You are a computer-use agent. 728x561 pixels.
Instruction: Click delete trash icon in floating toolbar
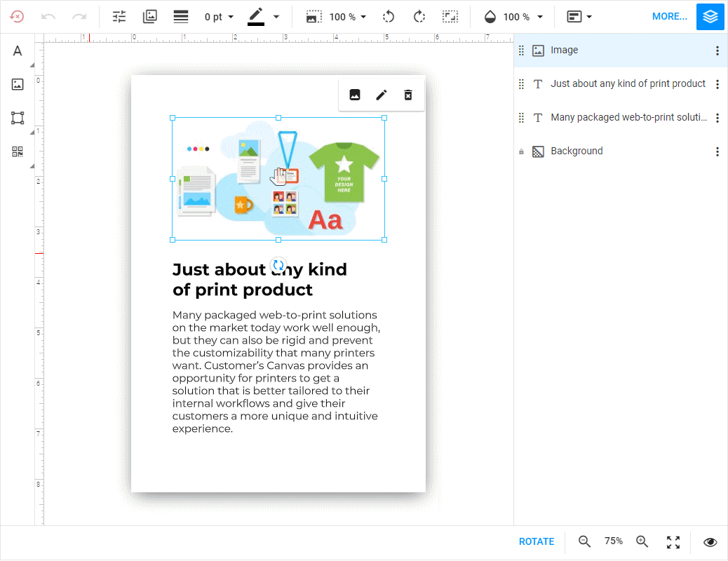[x=407, y=95]
